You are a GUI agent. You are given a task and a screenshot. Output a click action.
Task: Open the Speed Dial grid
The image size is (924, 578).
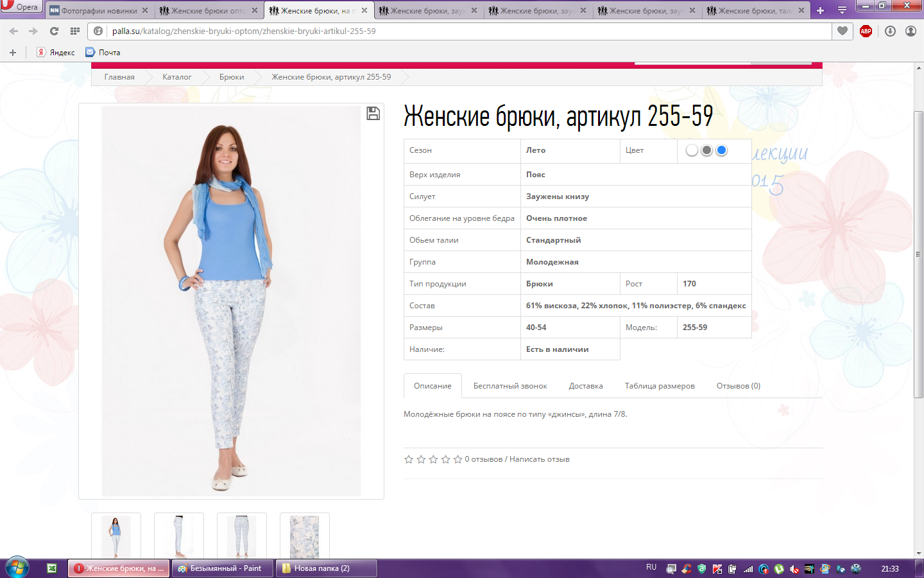pos(75,31)
